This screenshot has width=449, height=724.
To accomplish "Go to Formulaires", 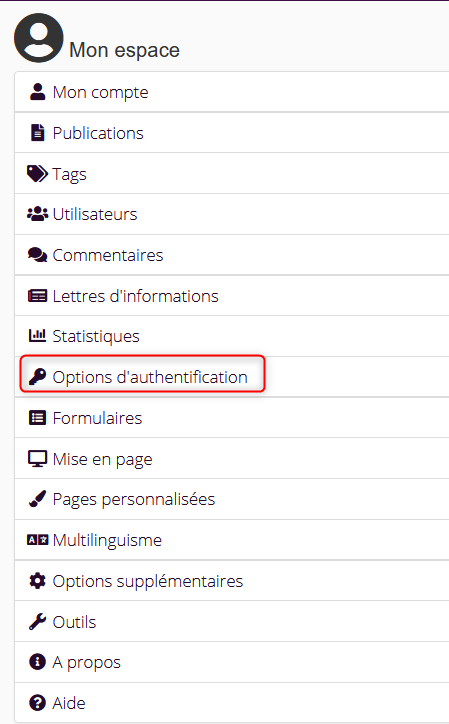I will tap(232, 417).
